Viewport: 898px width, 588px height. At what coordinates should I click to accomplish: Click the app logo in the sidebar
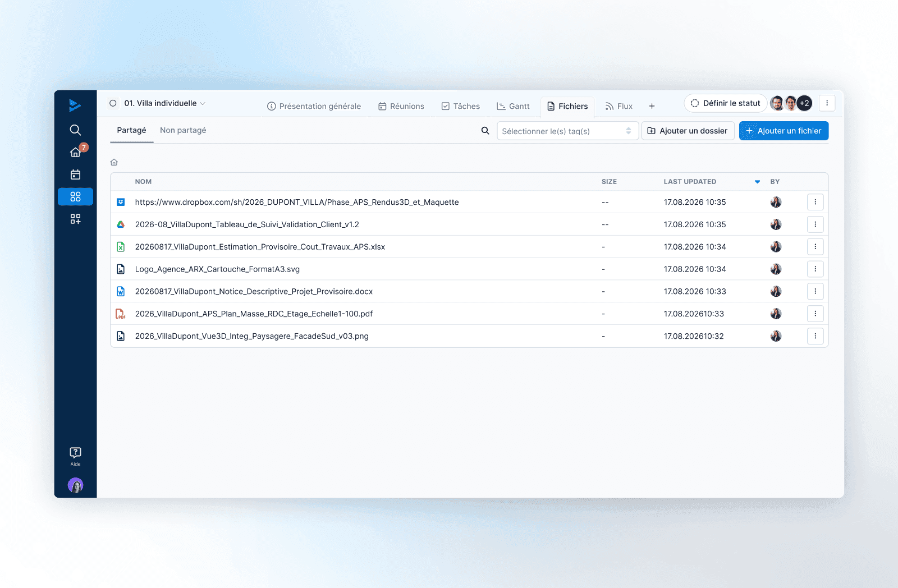[75, 105]
